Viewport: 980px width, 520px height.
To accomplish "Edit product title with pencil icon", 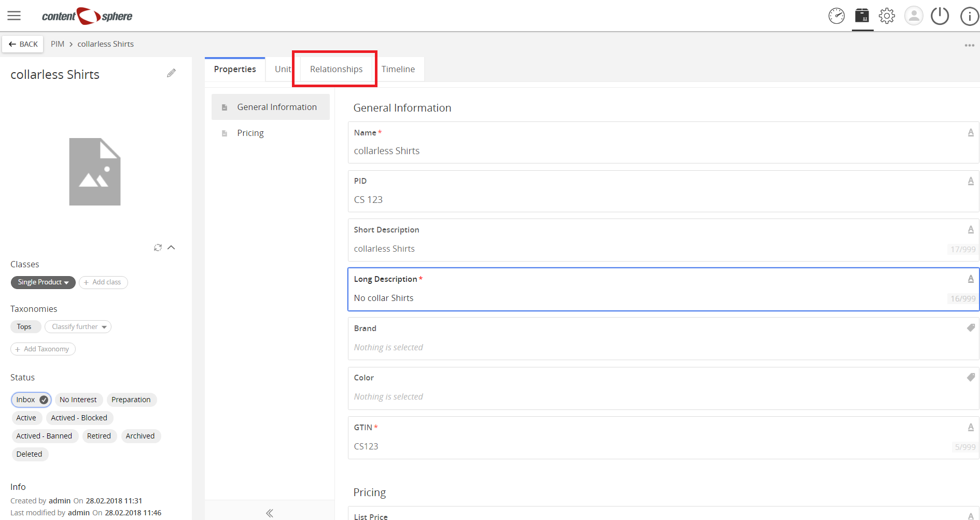I will 171,73.
